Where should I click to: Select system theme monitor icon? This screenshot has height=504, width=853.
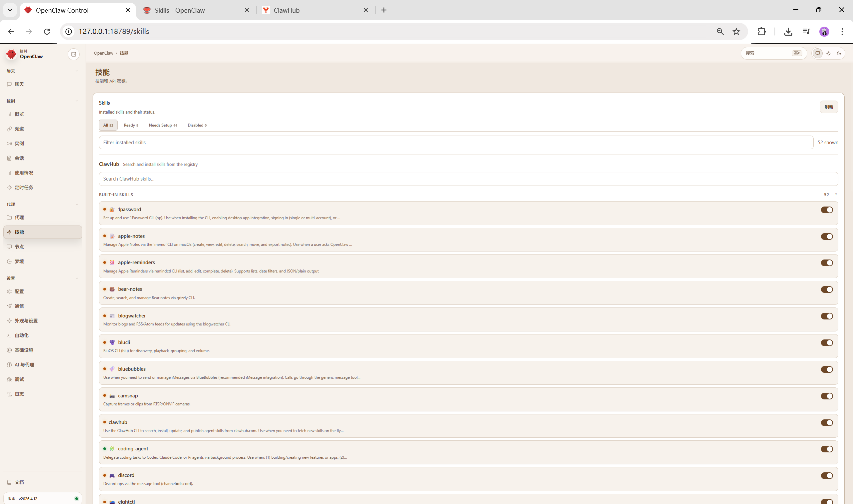817,53
